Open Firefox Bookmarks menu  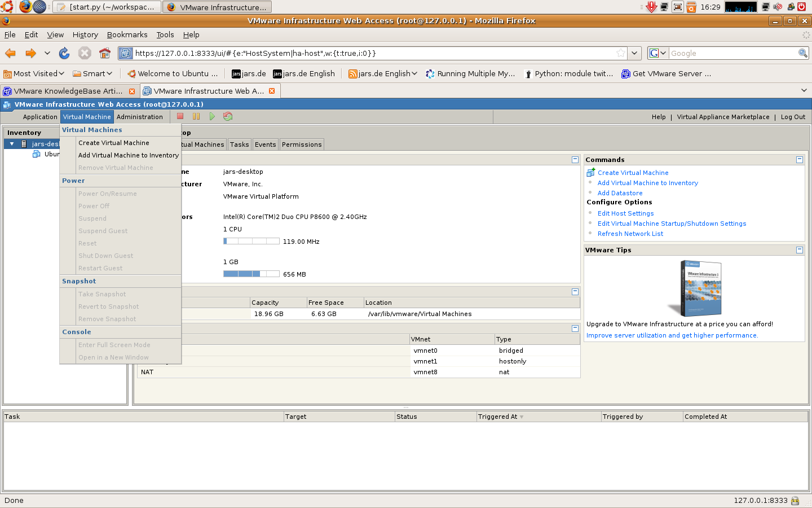tap(127, 34)
